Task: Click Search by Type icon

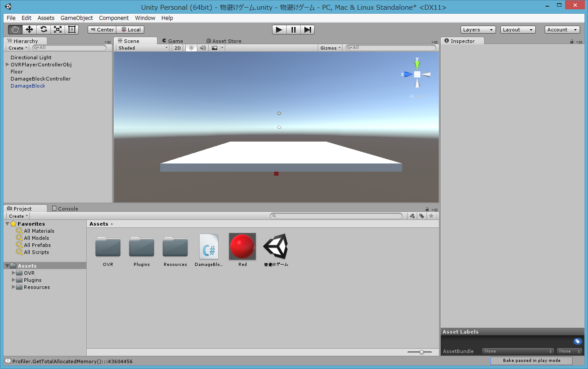Action: pyautogui.click(x=412, y=216)
